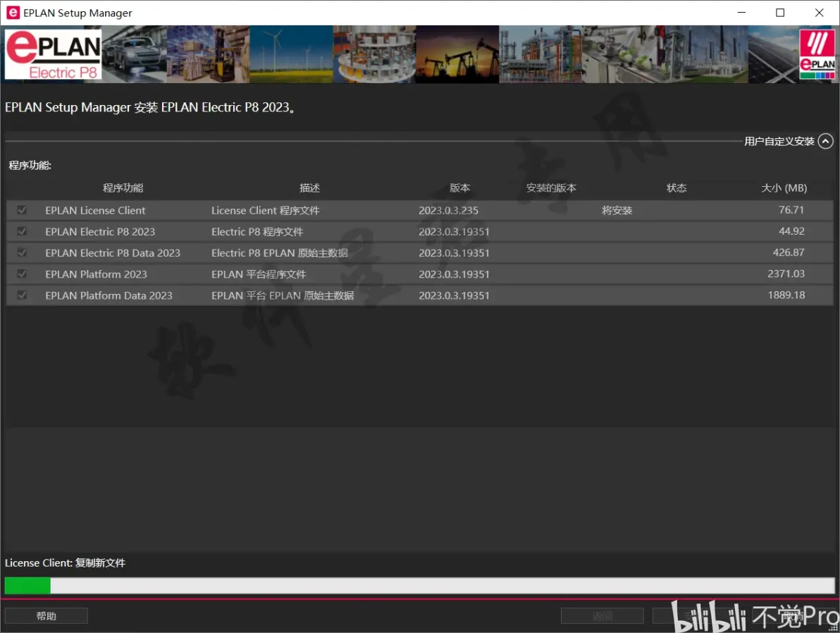
Task: Click the 用户自定义安装 label text
Action: pyautogui.click(x=779, y=141)
